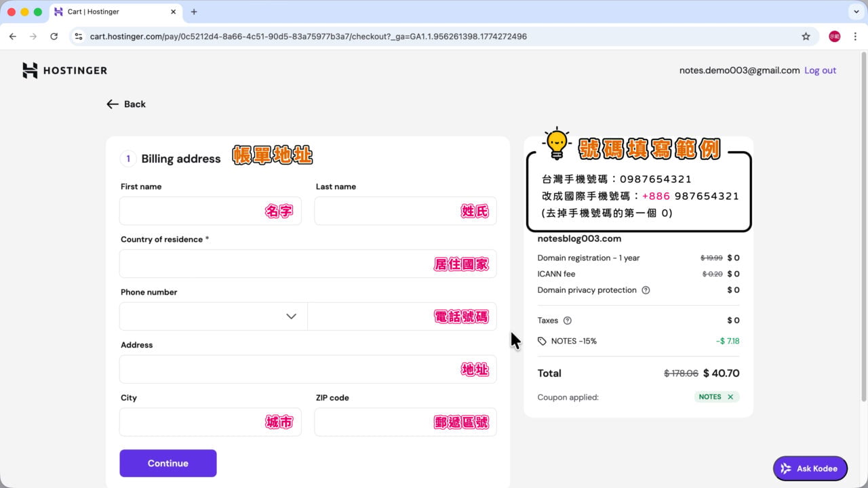Screen dimensions: 868x488
Task: Open site information icon in address bar
Action: (x=79, y=37)
